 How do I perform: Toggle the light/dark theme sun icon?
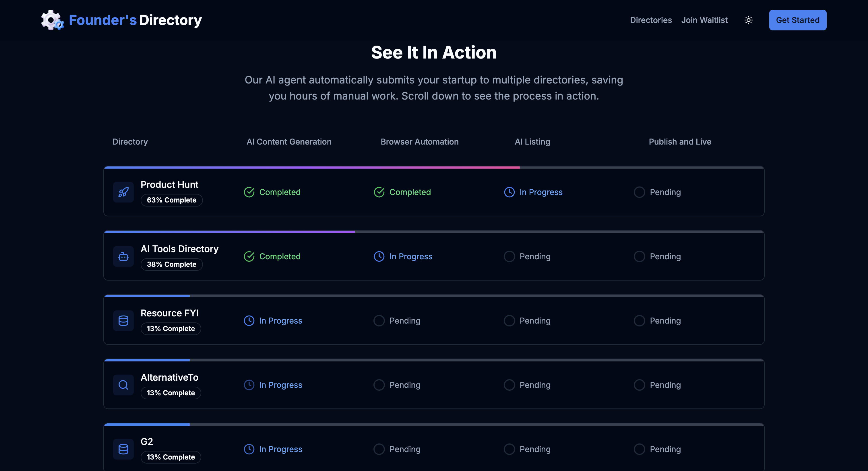click(748, 20)
